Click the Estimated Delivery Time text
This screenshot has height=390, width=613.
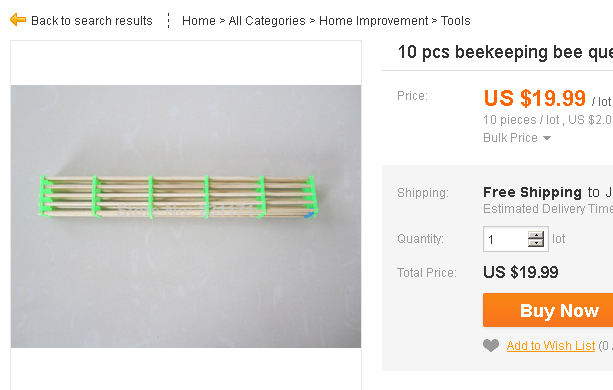click(x=548, y=209)
